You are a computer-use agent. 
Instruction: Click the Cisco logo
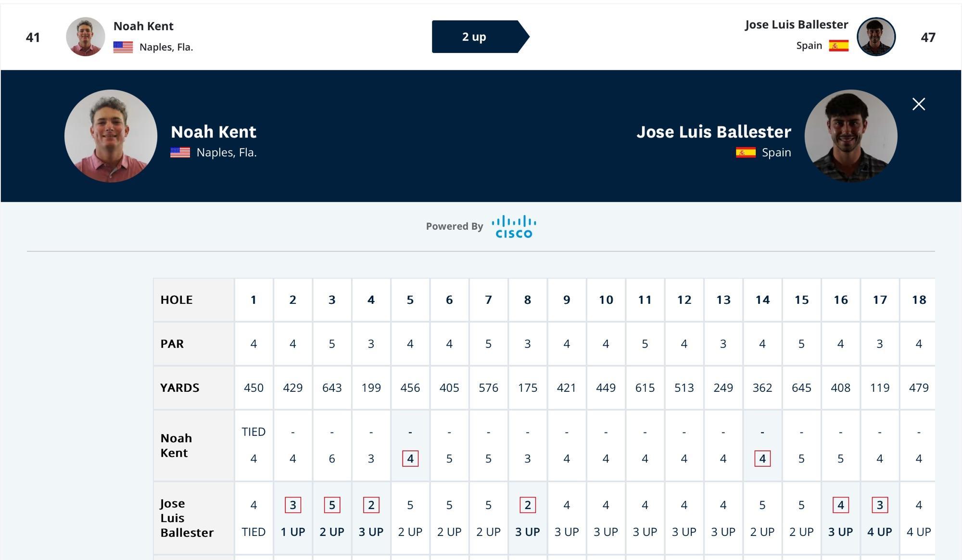(x=513, y=225)
